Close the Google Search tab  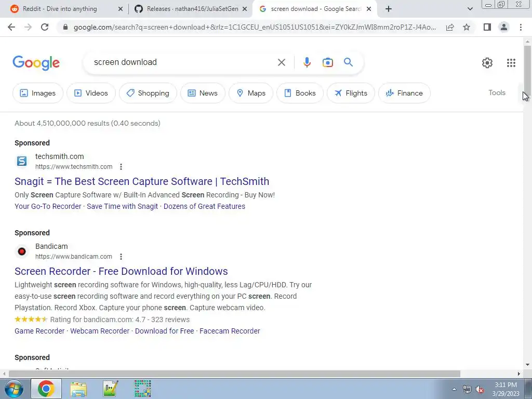tap(369, 9)
